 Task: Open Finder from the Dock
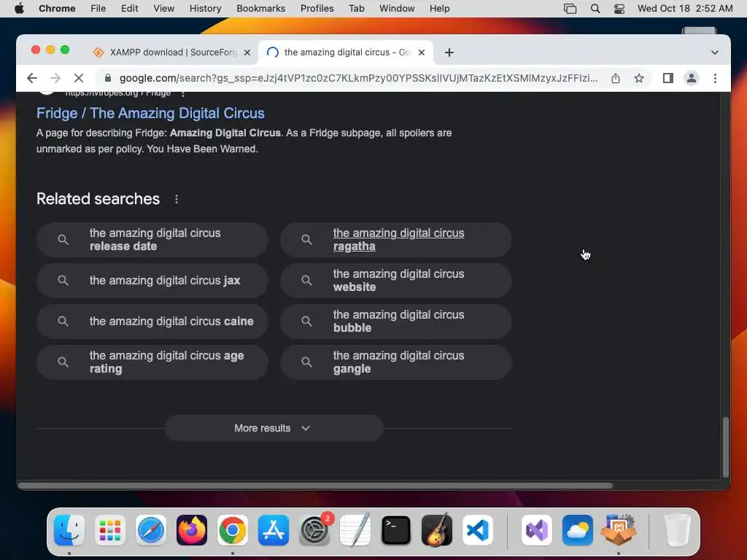pos(69,529)
